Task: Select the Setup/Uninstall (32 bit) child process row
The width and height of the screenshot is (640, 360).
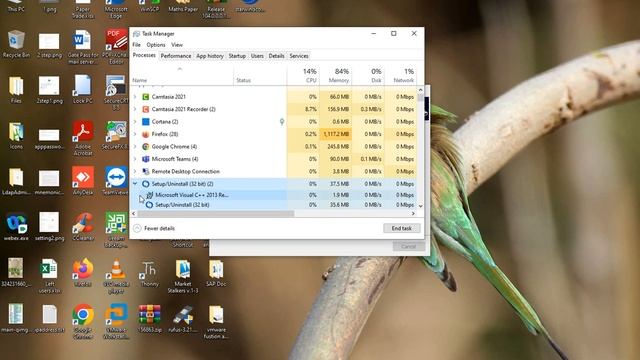Action: [x=273, y=205]
